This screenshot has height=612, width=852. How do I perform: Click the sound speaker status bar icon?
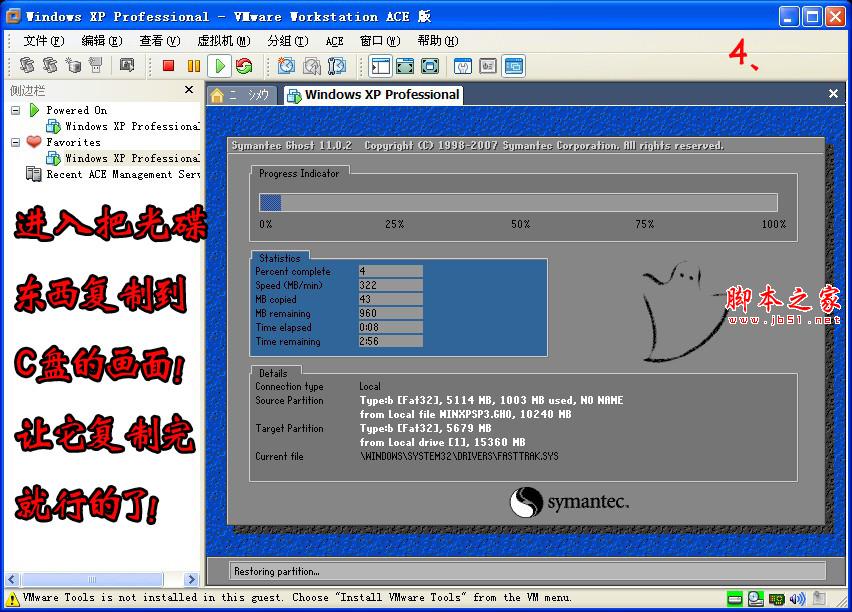(798, 599)
